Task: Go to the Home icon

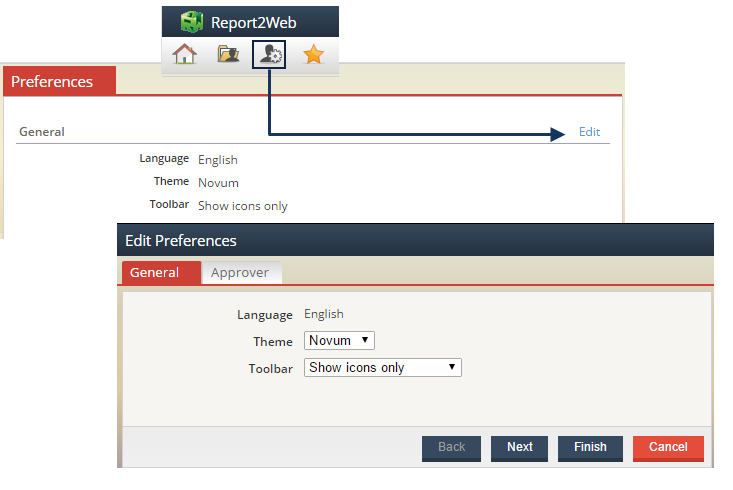Action: tap(184, 54)
